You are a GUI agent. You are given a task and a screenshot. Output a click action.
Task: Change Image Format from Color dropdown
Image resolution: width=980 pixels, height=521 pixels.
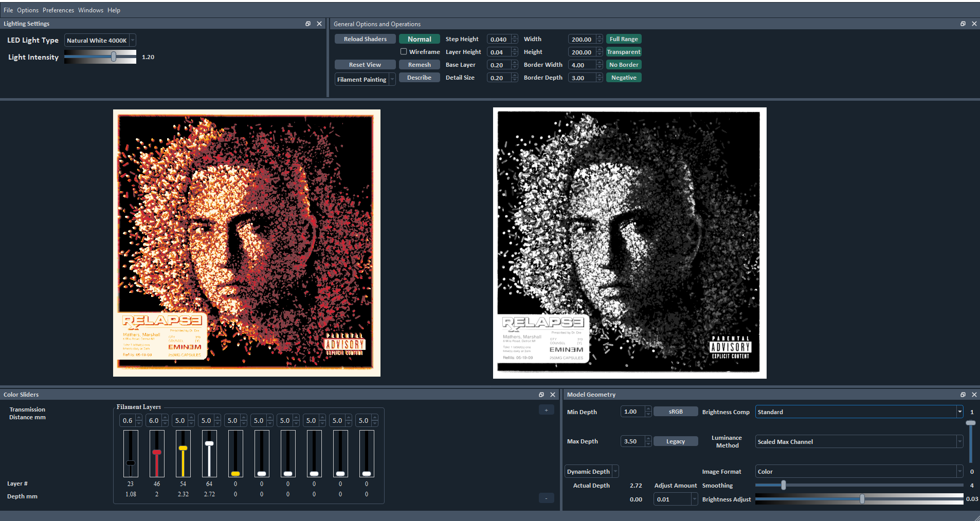click(857, 471)
